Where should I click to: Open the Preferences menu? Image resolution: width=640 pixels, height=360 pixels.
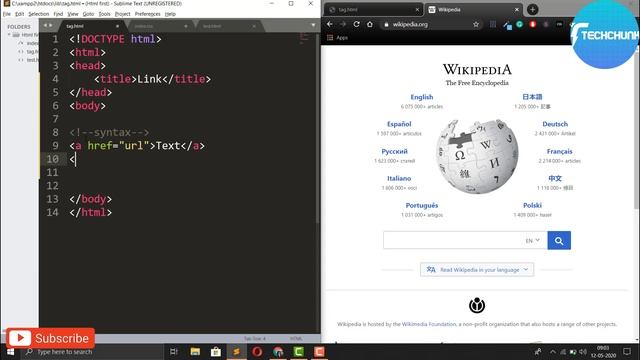pyautogui.click(x=147, y=14)
